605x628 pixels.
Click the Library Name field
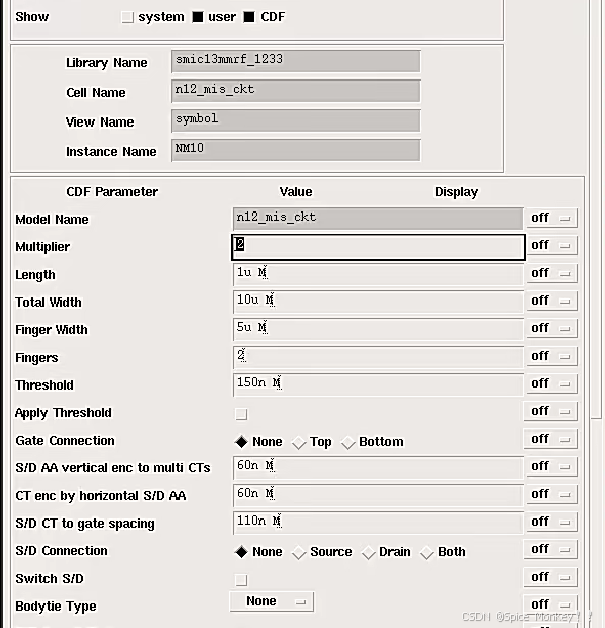pyautogui.click(x=296, y=61)
